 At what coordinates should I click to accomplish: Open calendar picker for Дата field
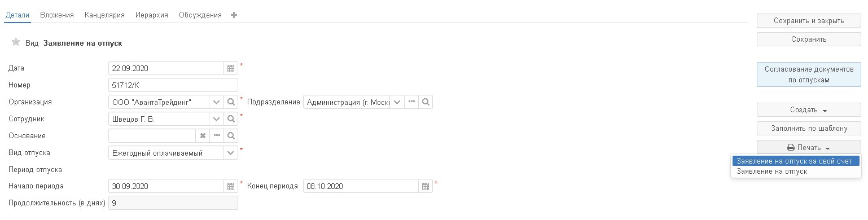pyautogui.click(x=231, y=68)
